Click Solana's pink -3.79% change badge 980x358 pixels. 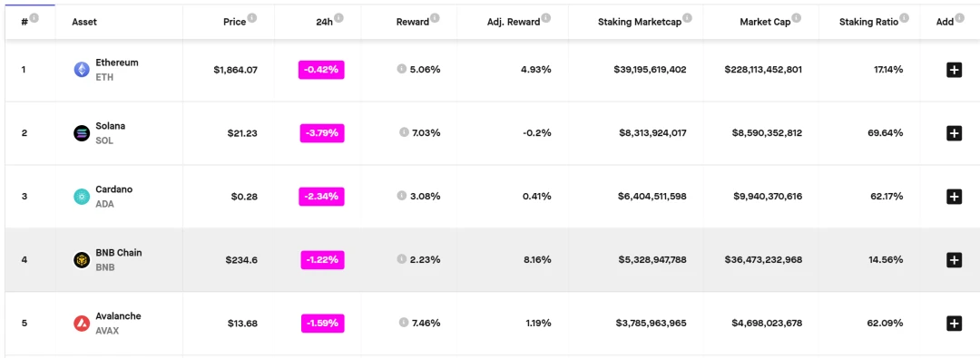click(x=322, y=133)
